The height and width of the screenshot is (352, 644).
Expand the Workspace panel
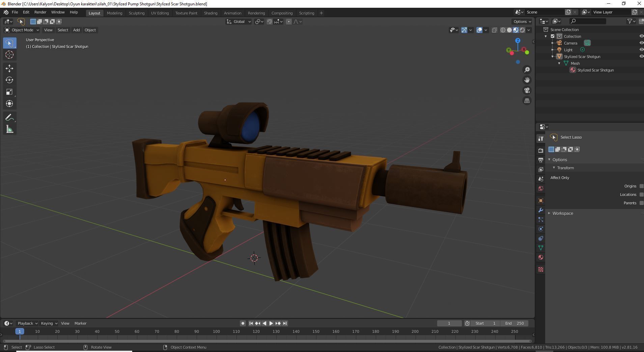click(x=562, y=213)
